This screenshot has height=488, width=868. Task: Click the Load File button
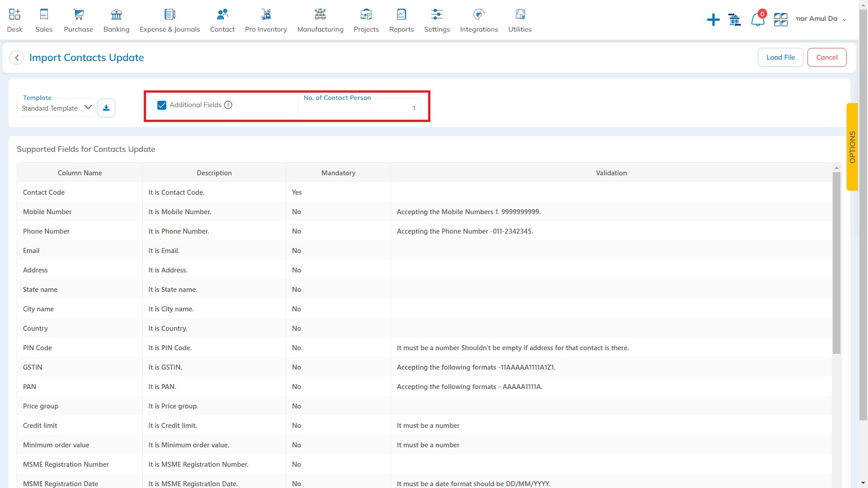(x=780, y=57)
